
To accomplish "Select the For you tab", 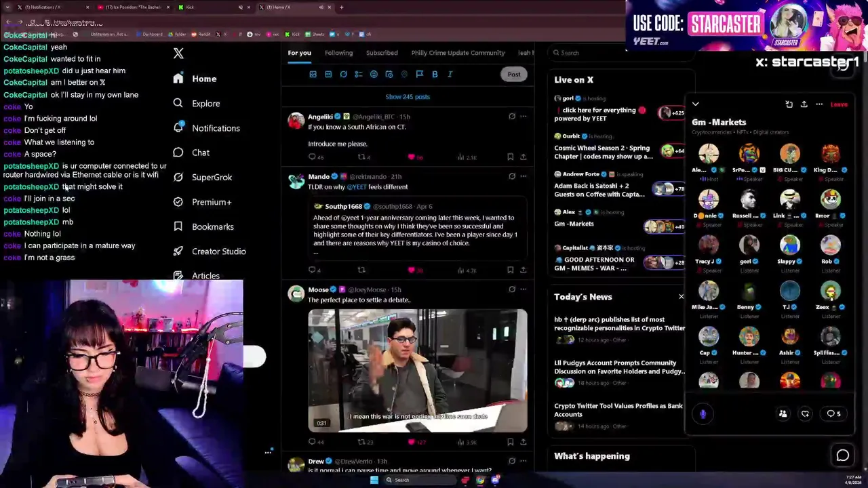I will (299, 53).
